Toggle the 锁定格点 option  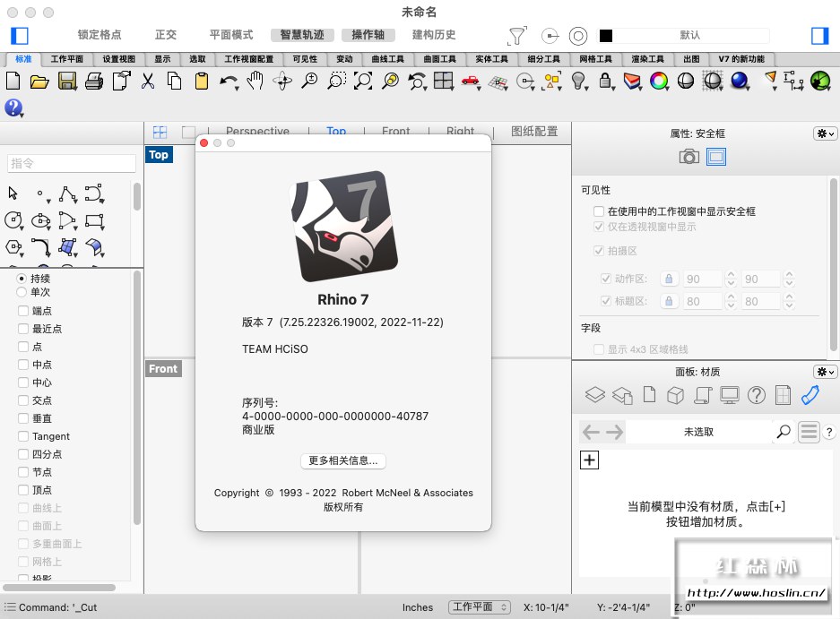100,35
